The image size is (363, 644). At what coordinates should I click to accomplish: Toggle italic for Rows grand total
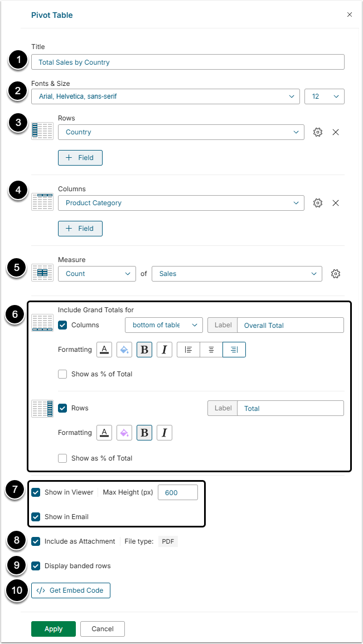pos(164,433)
